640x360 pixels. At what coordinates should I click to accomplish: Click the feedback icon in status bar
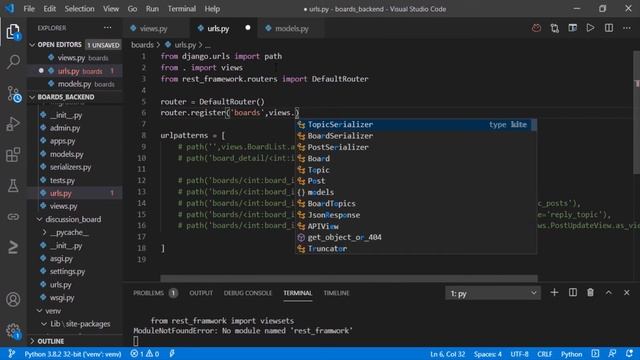pos(612,353)
